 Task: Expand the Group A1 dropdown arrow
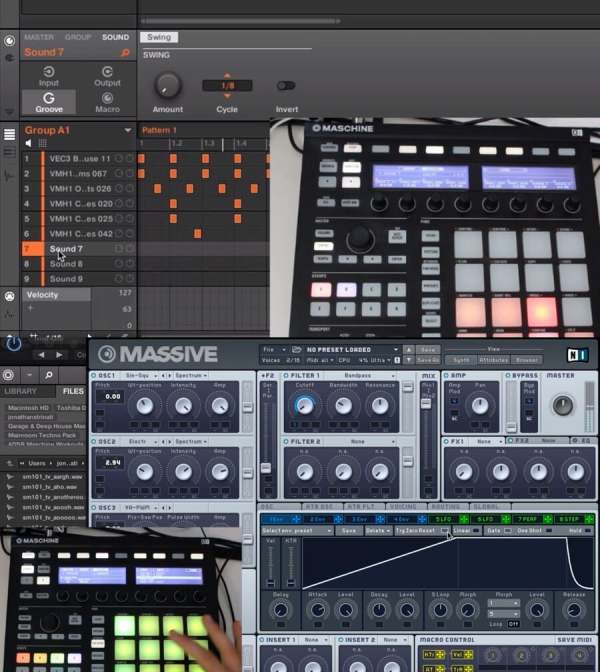(128, 130)
